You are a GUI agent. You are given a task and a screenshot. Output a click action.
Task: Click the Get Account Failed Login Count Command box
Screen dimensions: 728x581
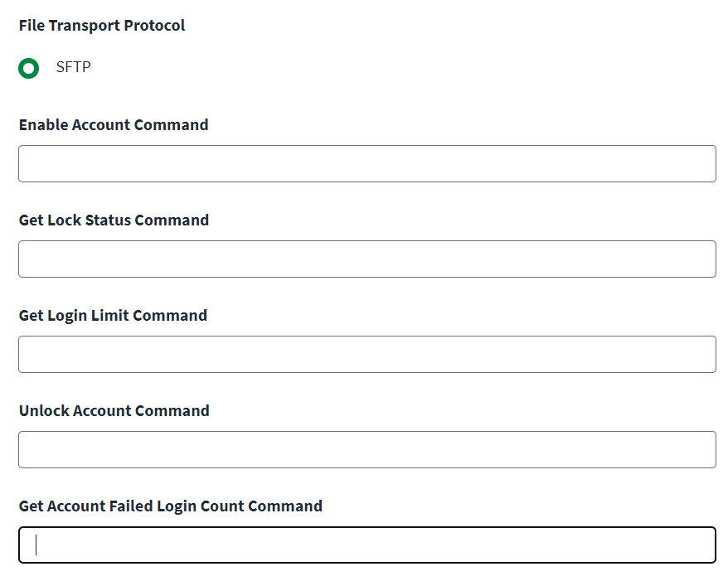[367, 545]
